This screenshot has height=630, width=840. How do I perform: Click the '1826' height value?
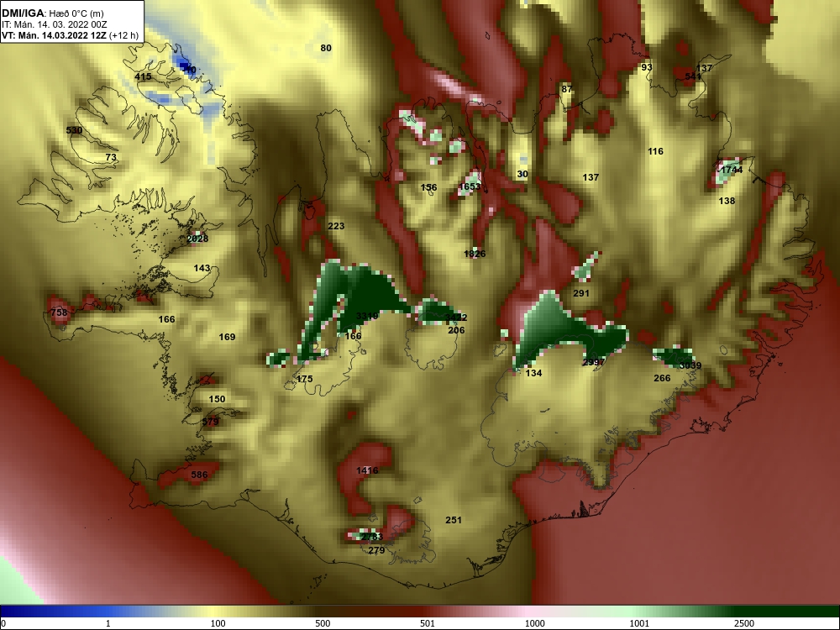point(475,254)
